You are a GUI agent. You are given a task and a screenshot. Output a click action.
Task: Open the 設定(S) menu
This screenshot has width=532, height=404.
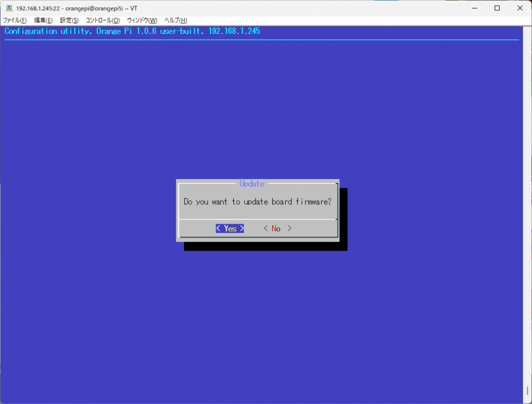(x=69, y=20)
